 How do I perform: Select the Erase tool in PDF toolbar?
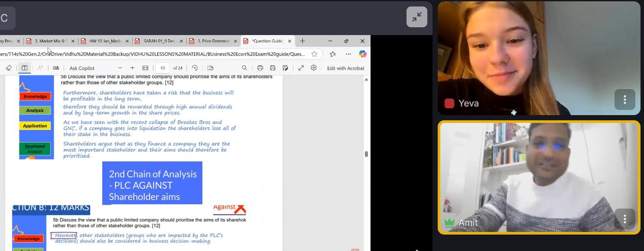point(9,68)
